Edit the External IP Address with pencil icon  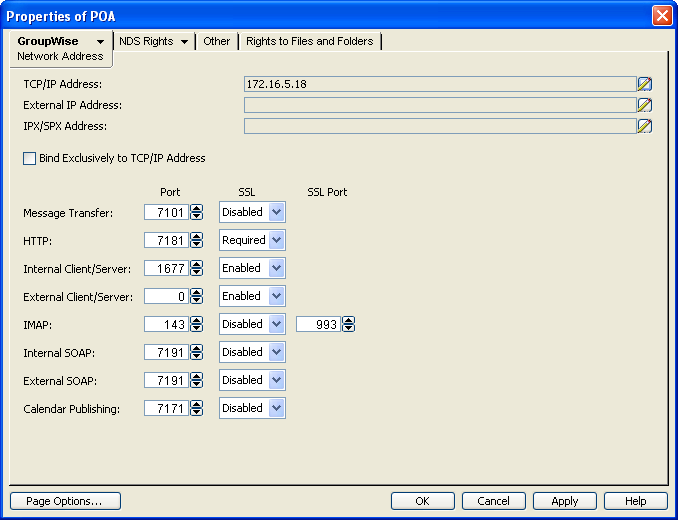[644, 105]
